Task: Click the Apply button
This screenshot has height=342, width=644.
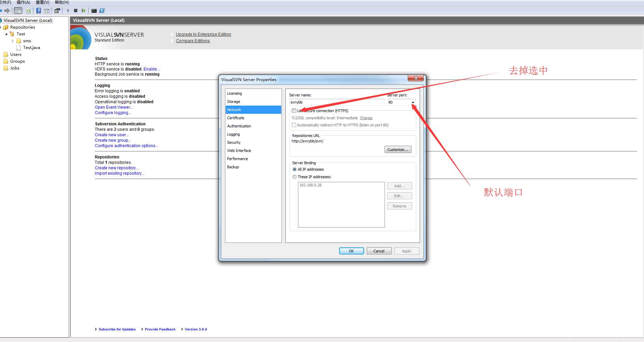Action: 406,251
